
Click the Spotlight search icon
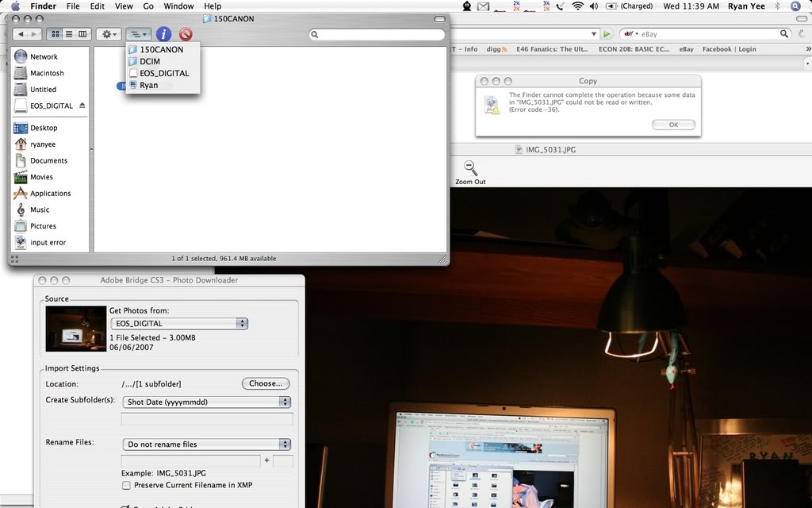pos(795,6)
